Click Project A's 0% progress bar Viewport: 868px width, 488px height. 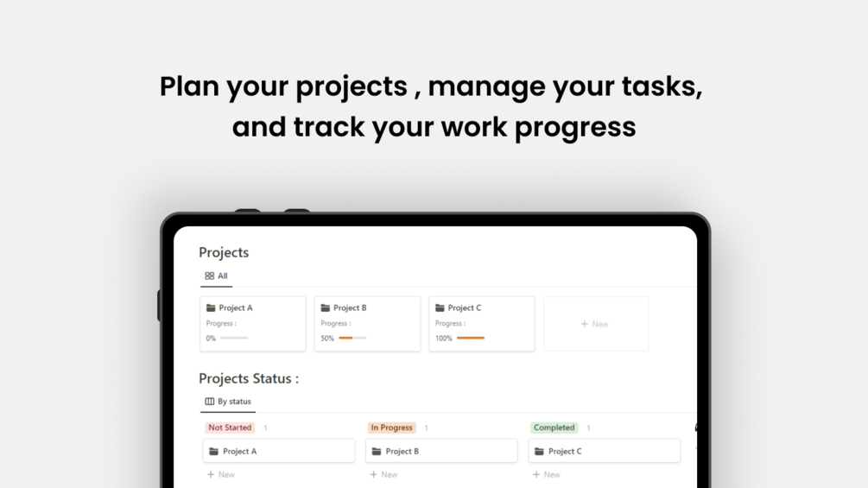[x=234, y=338]
